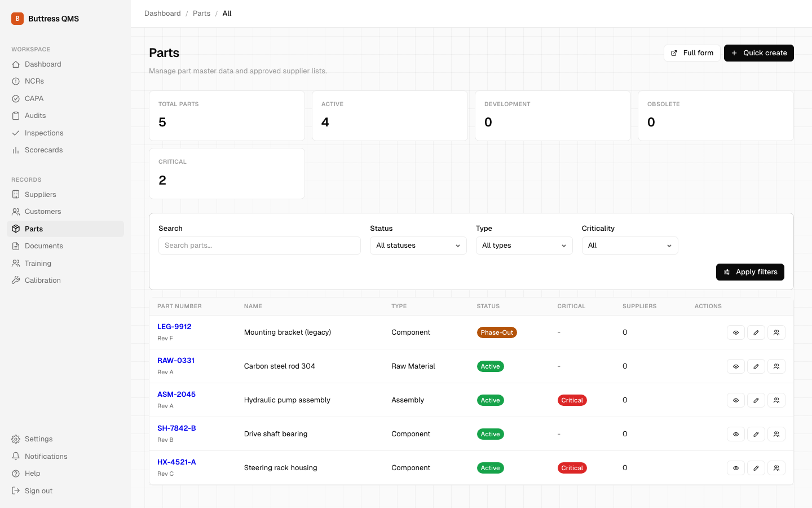Open Documents records page

point(65,246)
